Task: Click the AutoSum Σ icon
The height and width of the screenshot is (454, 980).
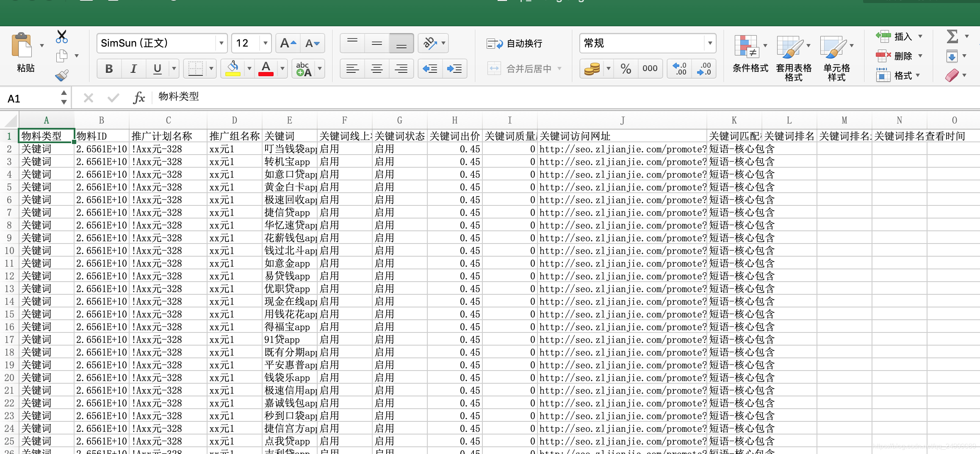Action: coord(952,36)
